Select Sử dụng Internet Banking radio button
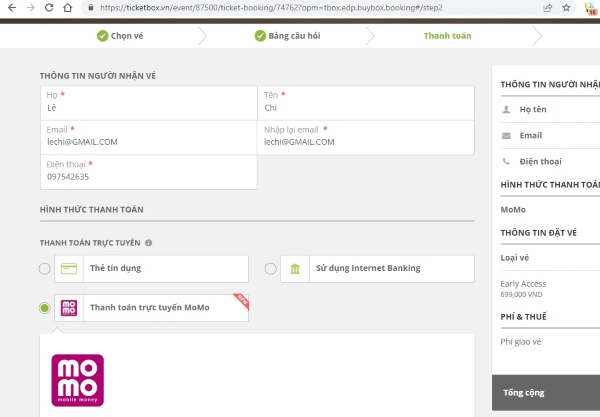The height and width of the screenshot is (417, 600). point(271,268)
